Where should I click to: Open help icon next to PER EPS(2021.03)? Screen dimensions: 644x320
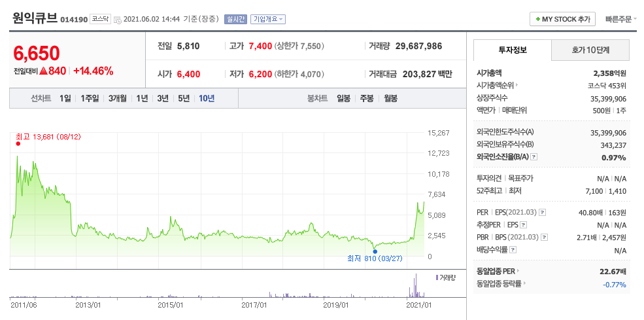543,213
